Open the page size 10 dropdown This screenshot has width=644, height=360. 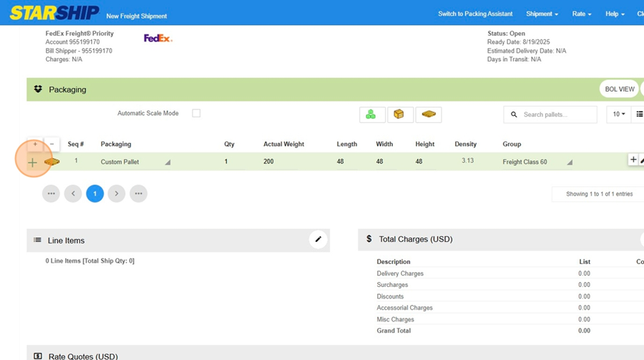(x=618, y=115)
